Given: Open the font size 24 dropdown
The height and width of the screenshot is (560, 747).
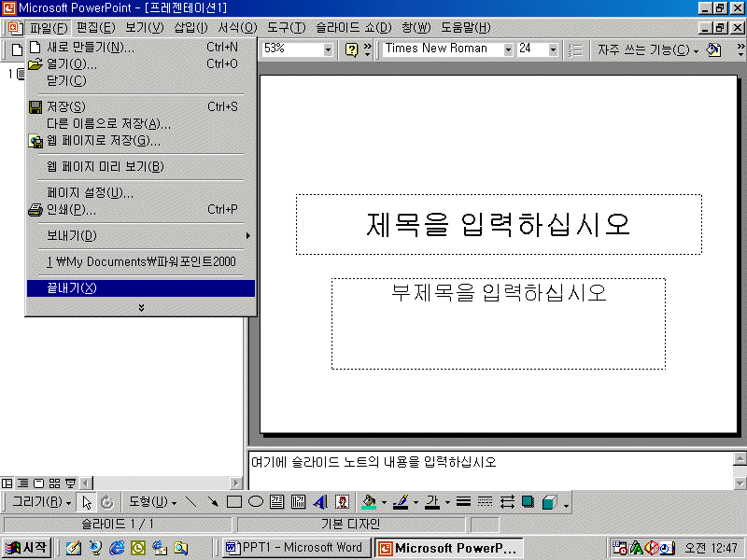Looking at the screenshot, I should click(553, 49).
